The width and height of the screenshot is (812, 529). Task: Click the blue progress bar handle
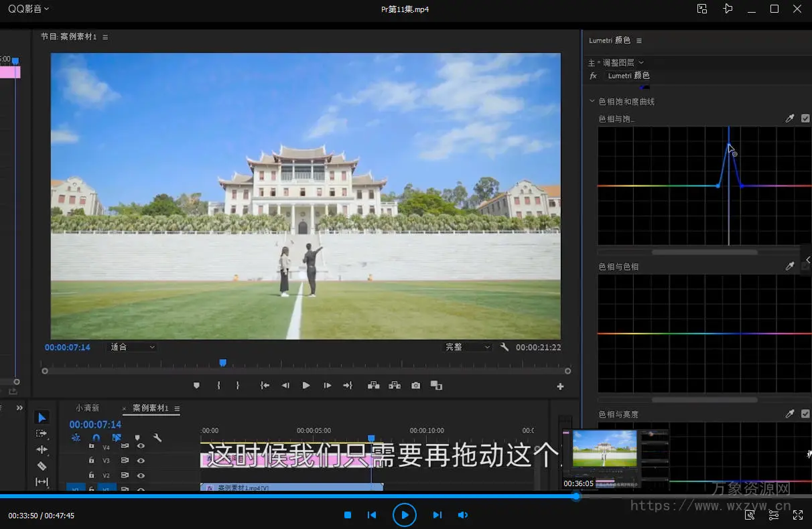pyautogui.click(x=576, y=496)
